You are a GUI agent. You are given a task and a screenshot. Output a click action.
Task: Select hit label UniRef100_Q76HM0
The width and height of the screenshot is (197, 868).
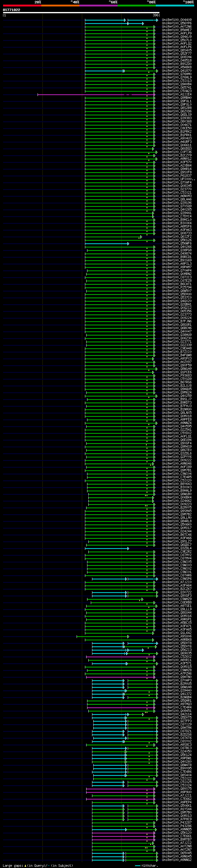(177, 74)
